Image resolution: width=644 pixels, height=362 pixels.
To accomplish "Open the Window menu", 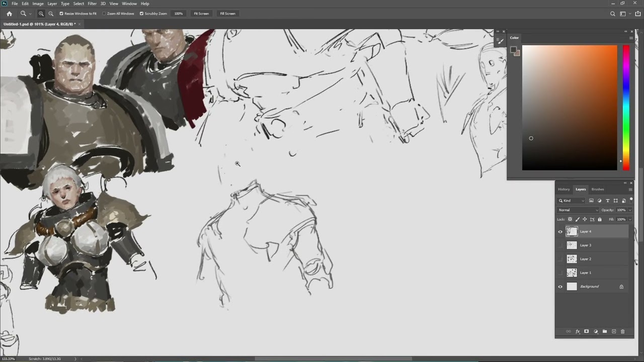I will (x=129, y=4).
